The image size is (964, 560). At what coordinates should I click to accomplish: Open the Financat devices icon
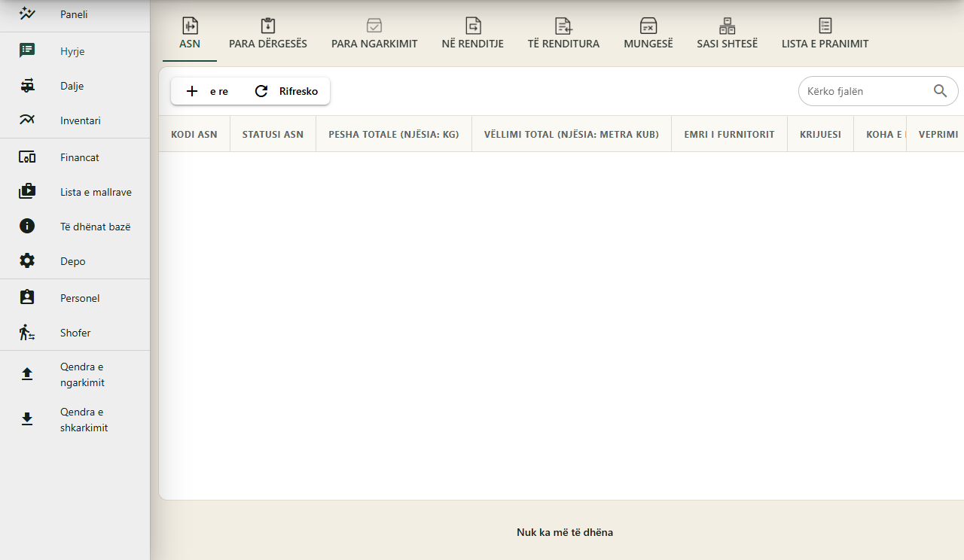(x=27, y=157)
